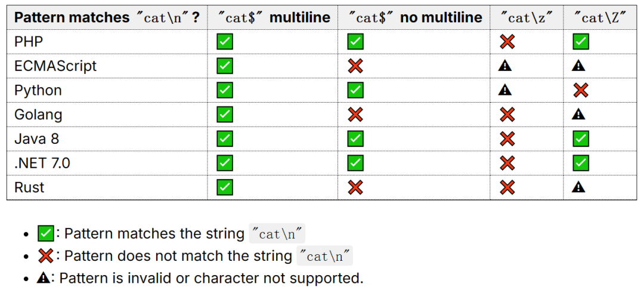The height and width of the screenshot is (293, 644).
Task: Click the "cat$" multiline column header
Action: point(274,17)
